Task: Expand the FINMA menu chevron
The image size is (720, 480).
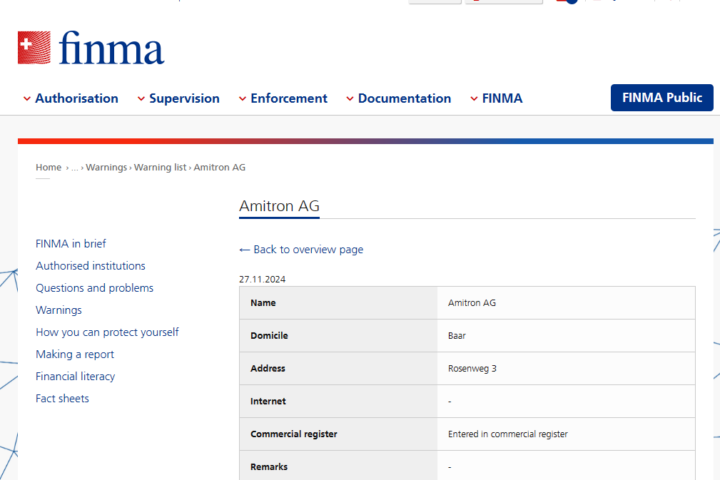Action: point(474,99)
